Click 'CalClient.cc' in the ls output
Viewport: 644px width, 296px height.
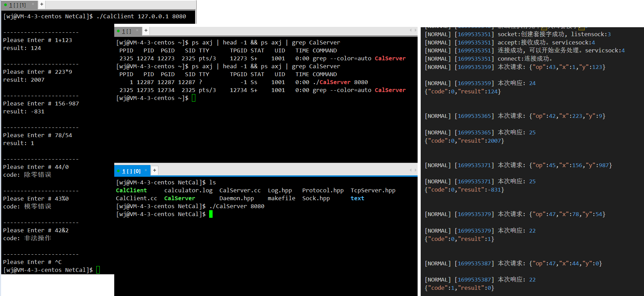[x=137, y=198]
